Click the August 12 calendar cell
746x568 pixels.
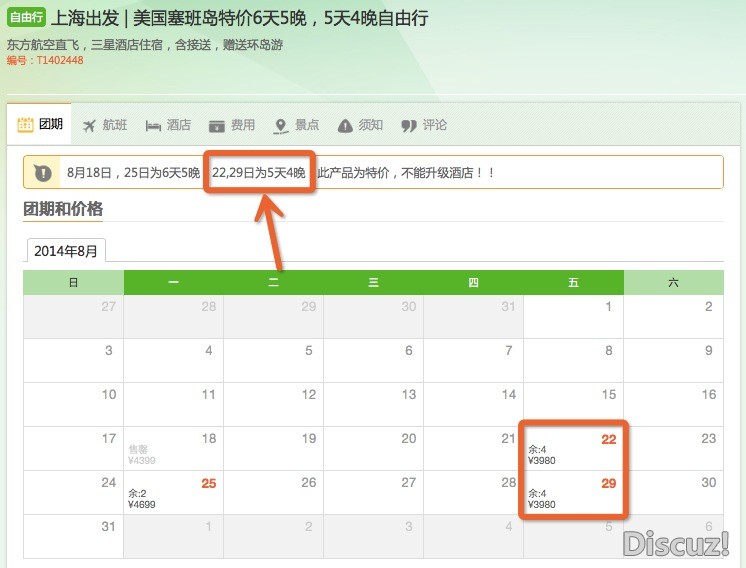click(x=274, y=404)
